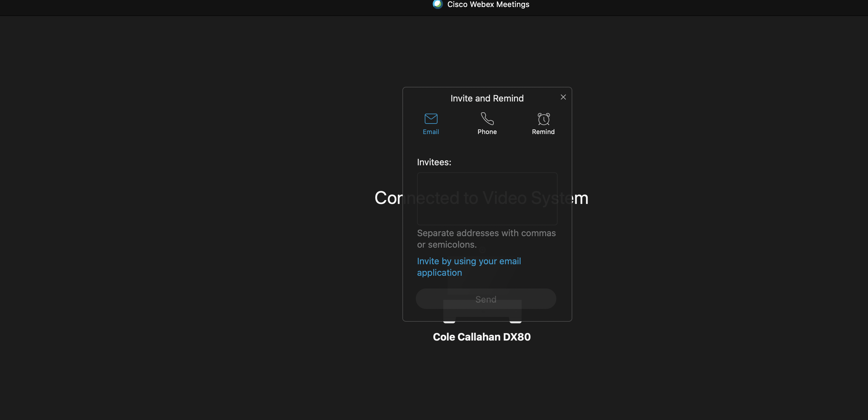Viewport: 868px width, 420px height.
Task: Click the alarm clock above the Remind label
Action: 543,118
